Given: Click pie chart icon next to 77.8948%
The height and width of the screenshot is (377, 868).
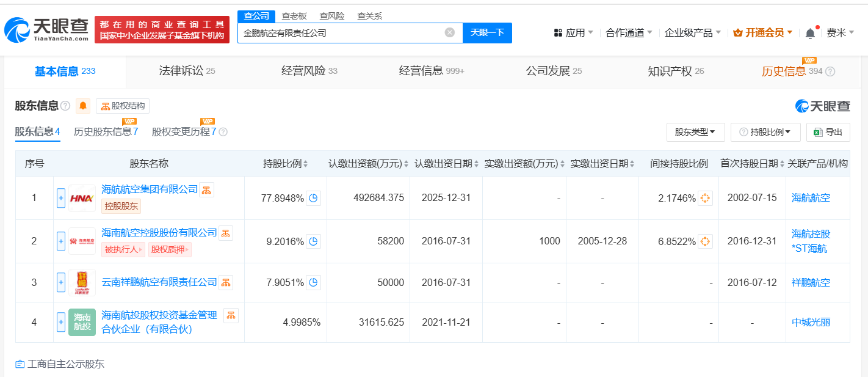Looking at the screenshot, I should 313,198.
